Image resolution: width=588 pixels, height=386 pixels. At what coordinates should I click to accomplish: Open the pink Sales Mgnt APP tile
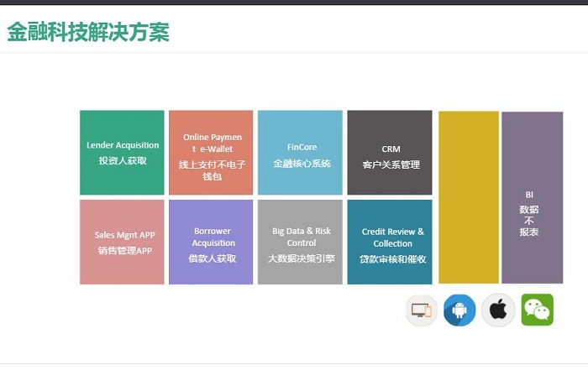pos(123,242)
